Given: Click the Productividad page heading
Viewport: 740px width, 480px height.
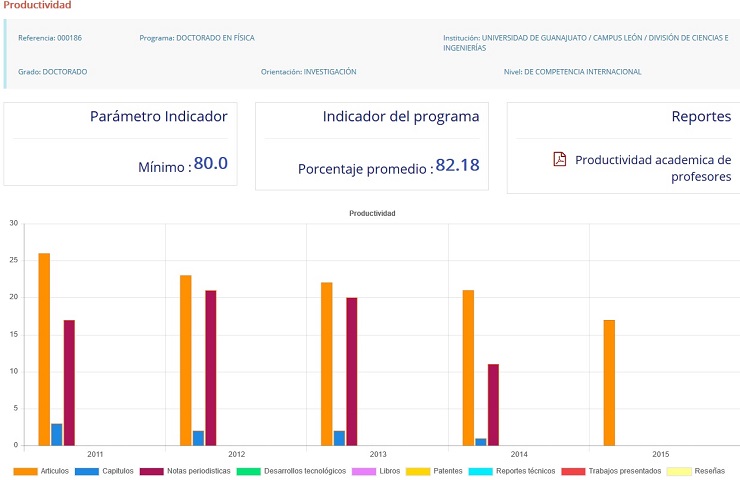Looking at the screenshot, I should pyautogui.click(x=37, y=5).
